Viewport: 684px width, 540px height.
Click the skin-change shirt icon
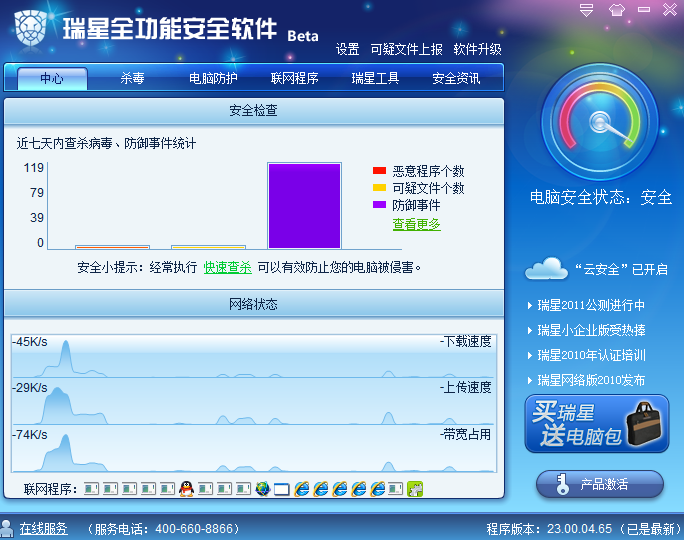tap(616, 10)
